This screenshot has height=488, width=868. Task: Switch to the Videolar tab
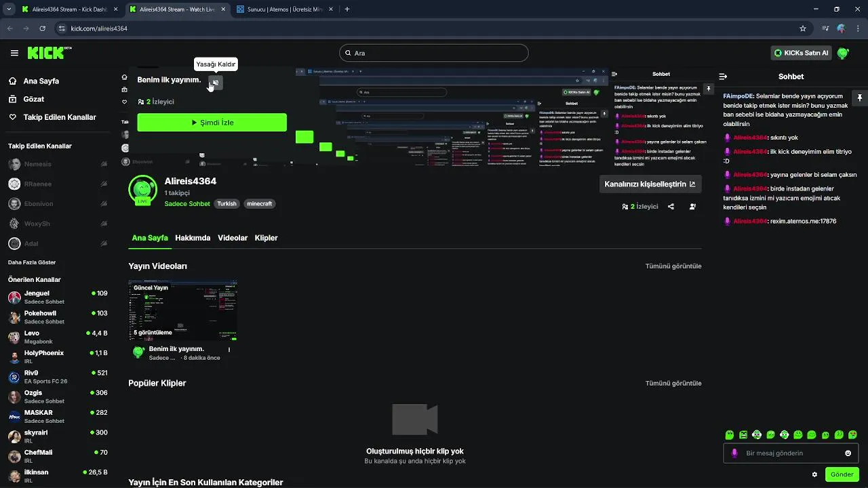(233, 238)
